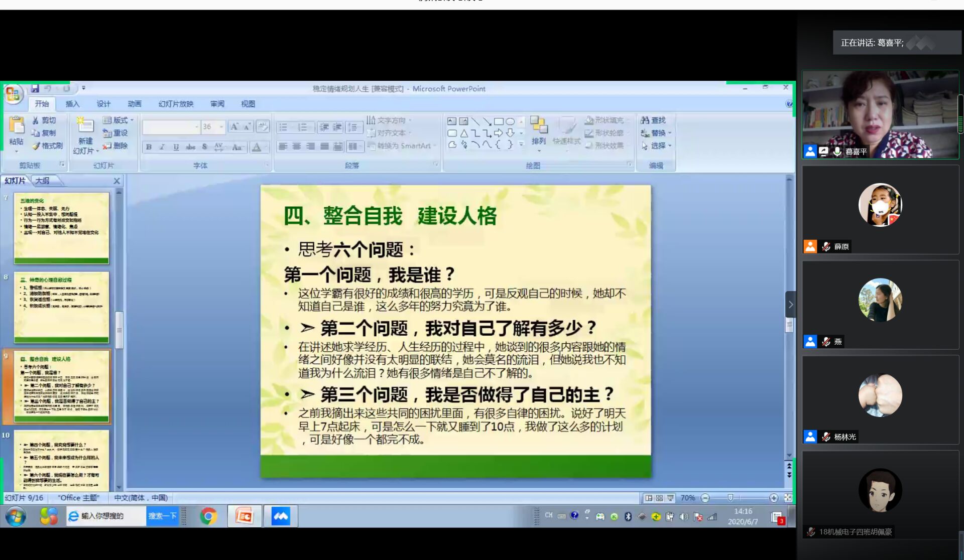Open the font size 36 dropdown

[x=221, y=127]
